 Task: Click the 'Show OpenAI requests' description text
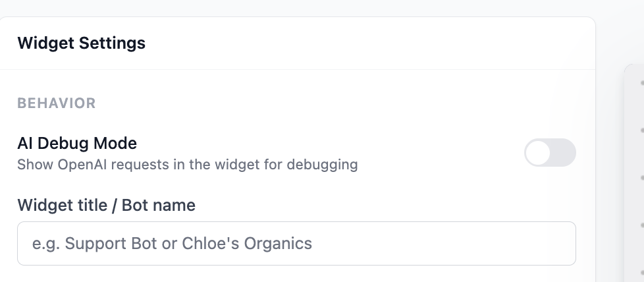click(187, 164)
